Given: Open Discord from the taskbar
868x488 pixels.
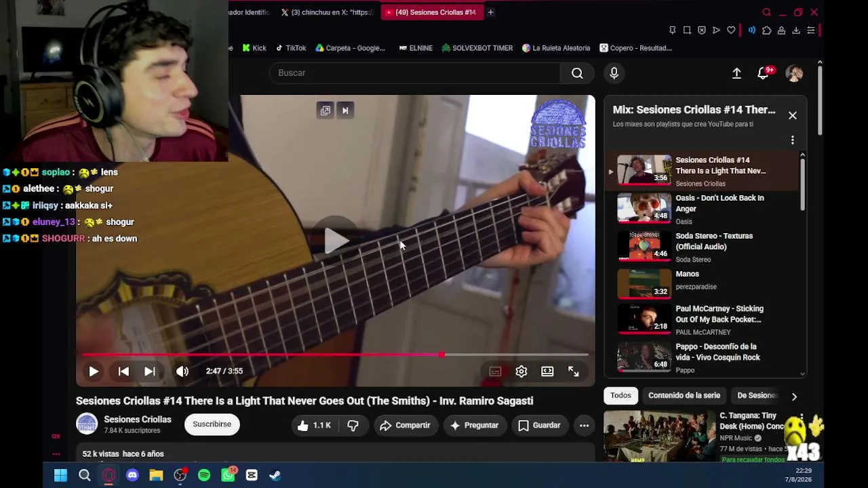Looking at the screenshot, I should click(132, 476).
